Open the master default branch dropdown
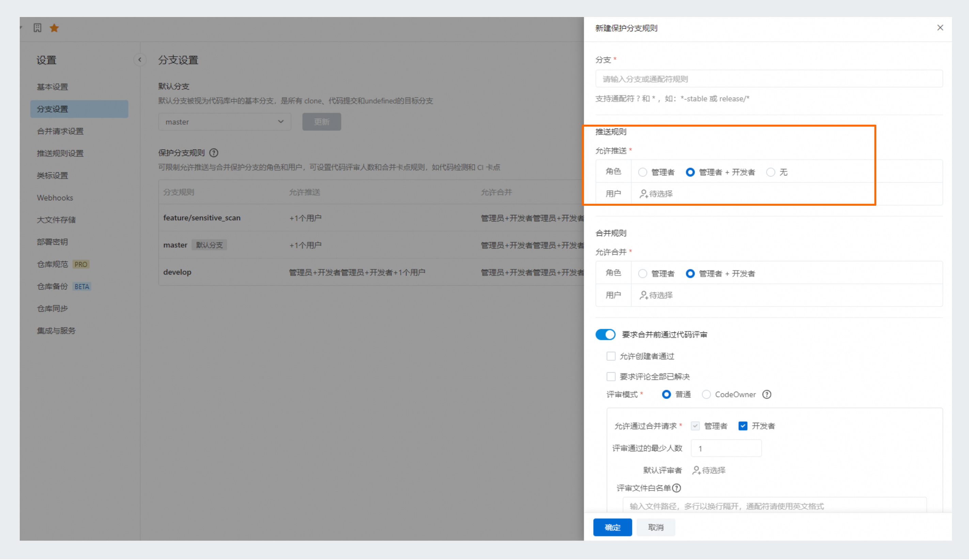The height and width of the screenshot is (560, 969). pos(225,122)
